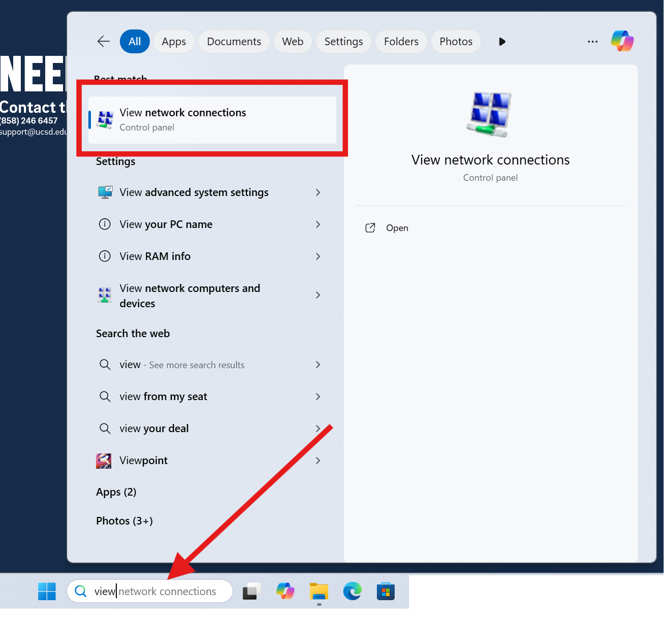Click the more filters arrow after Photos
Screen dimensions: 672x621
(x=502, y=41)
